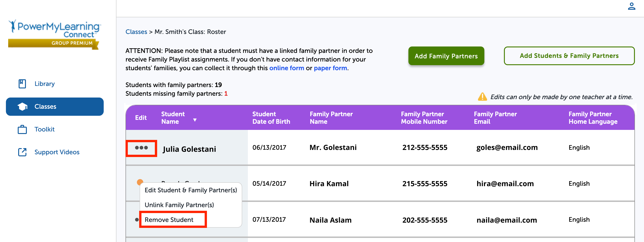Click Add Students & Family Partners button
This screenshot has height=242, width=644.
tap(569, 56)
